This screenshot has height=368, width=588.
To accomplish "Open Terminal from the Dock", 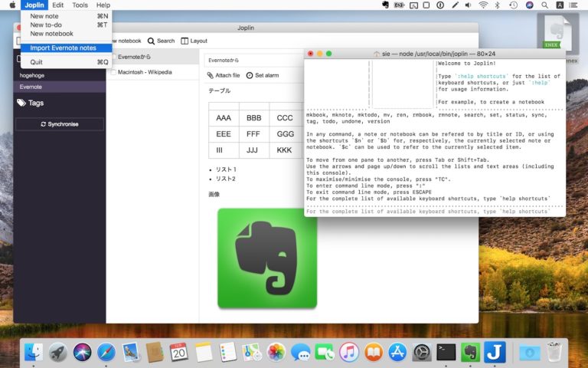I will [x=446, y=352].
